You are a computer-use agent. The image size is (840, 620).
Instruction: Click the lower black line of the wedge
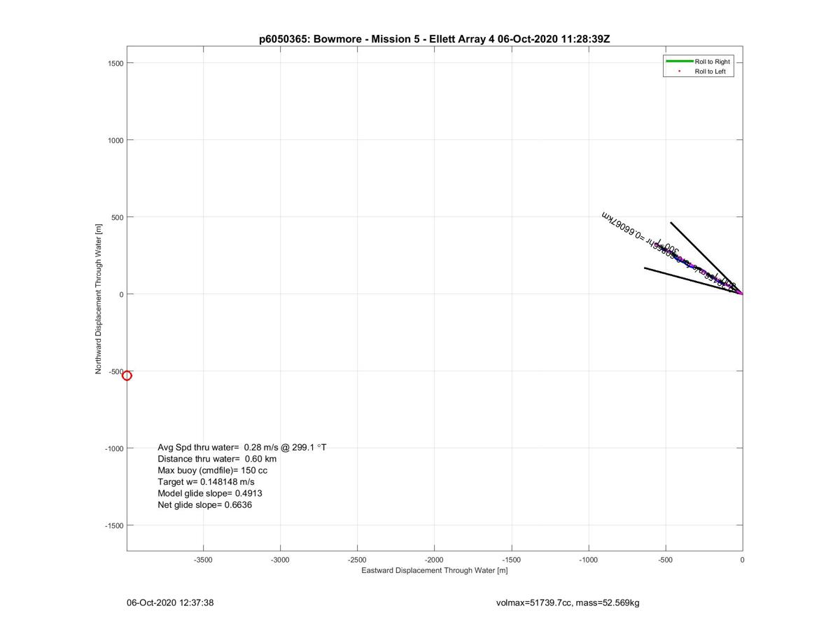(x=693, y=280)
